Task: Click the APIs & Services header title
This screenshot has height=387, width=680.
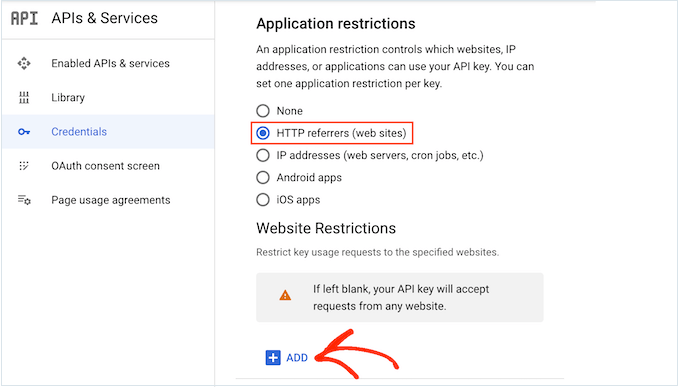Action: tap(105, 18)
